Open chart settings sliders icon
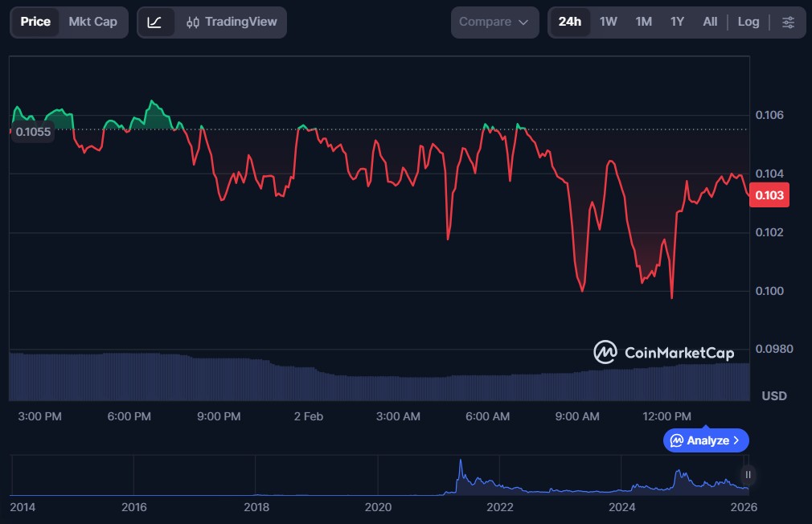This screenshot has height=524, width=812. coord(788,23)
